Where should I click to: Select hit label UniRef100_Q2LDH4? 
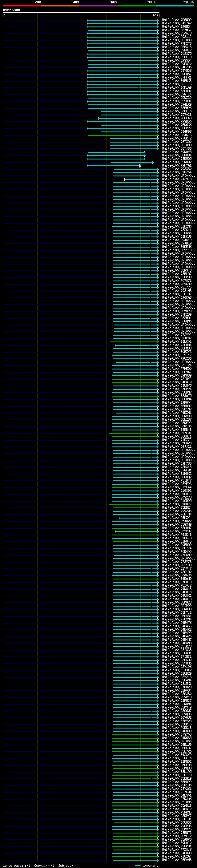pos(177,345)
